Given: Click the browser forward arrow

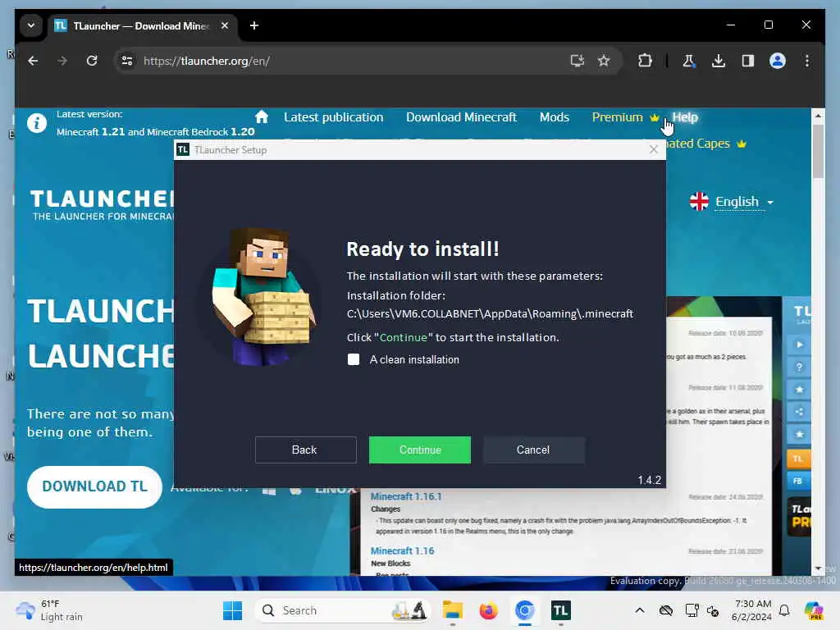Looking at the screenshot, I should point(62,61).
